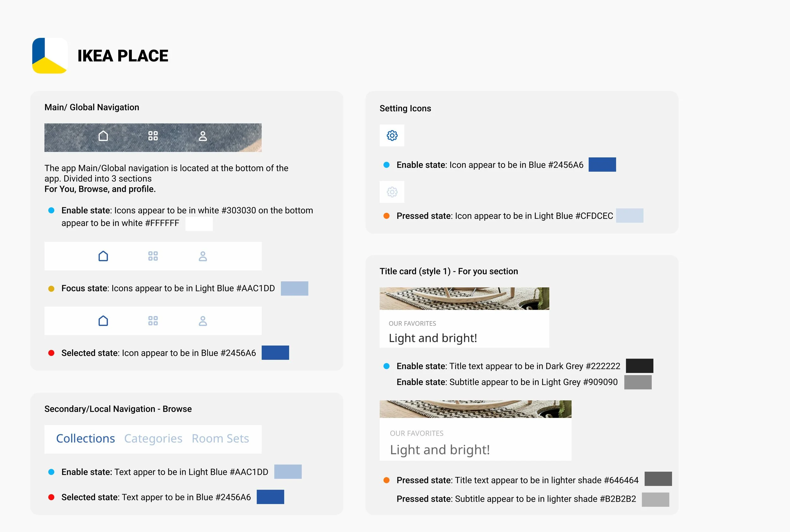Click the Dark Grey #222222 color swatch
The height and width of the screenshot is (532, 790).
(639, 366)
